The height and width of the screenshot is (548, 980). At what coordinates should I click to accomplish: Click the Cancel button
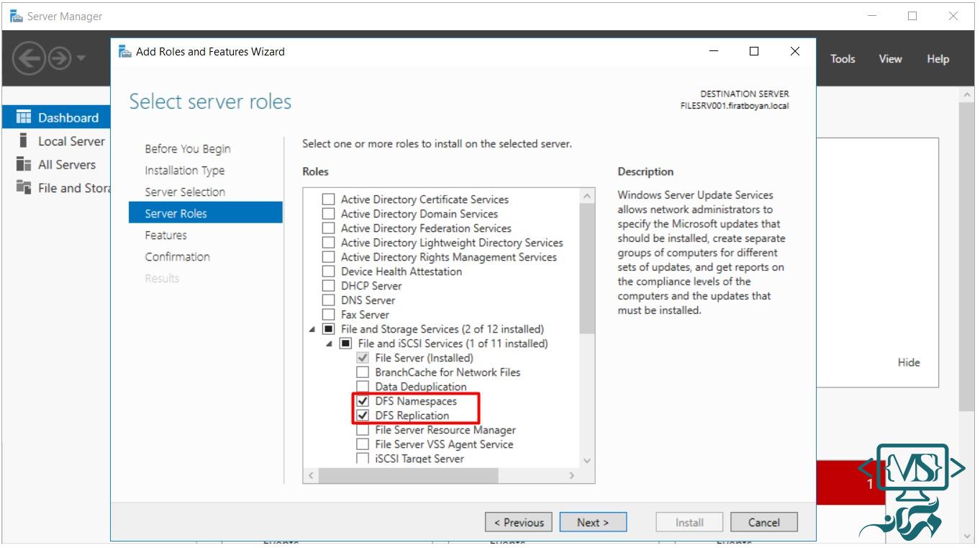pyautogui.click(x=764, y=522)
